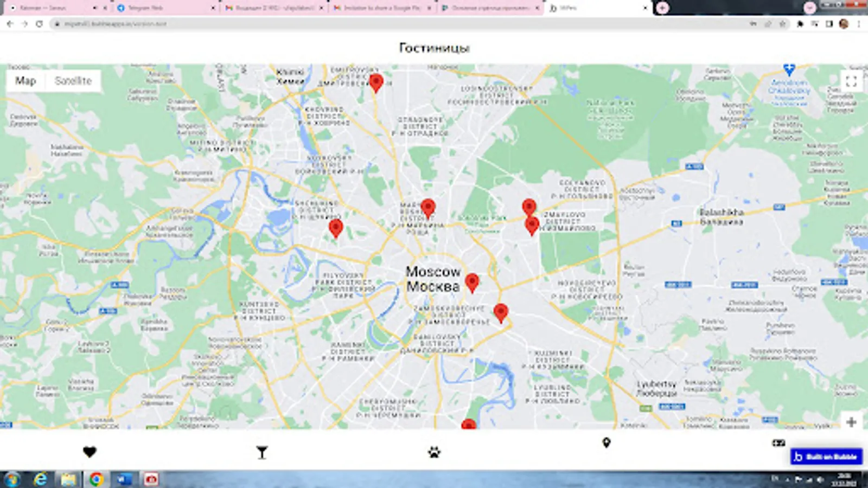Select the northern red pin of the Izmailovo pair
The width and height of the screenshot is (868, 488).
529,208
